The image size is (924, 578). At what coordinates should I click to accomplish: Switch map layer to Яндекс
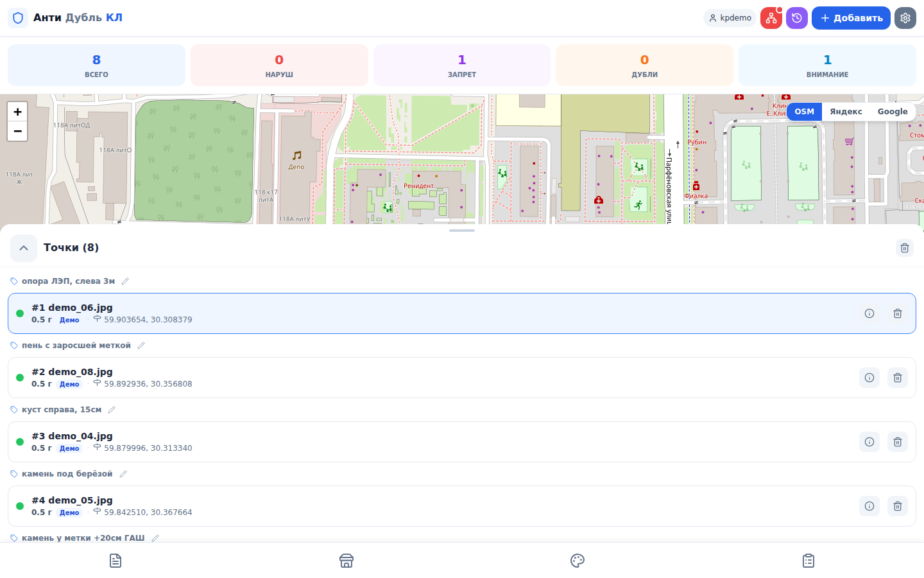click(846, 112)
